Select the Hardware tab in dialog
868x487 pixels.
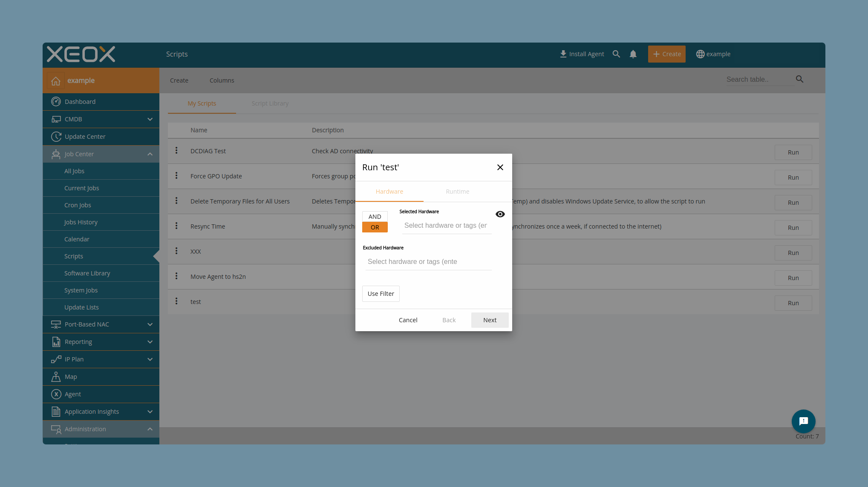click(x=389, y=192)
